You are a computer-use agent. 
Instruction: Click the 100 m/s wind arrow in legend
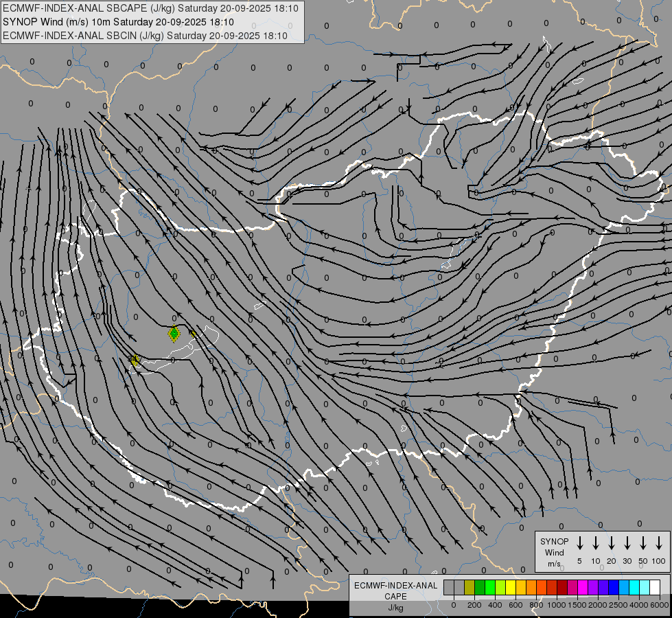click(x=659, y=542)
